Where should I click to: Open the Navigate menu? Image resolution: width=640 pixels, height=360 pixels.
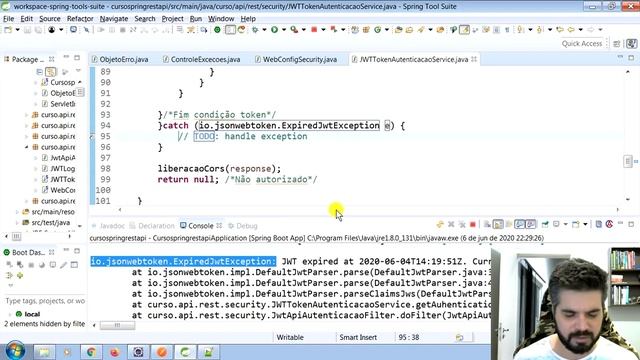click(114, 19)
